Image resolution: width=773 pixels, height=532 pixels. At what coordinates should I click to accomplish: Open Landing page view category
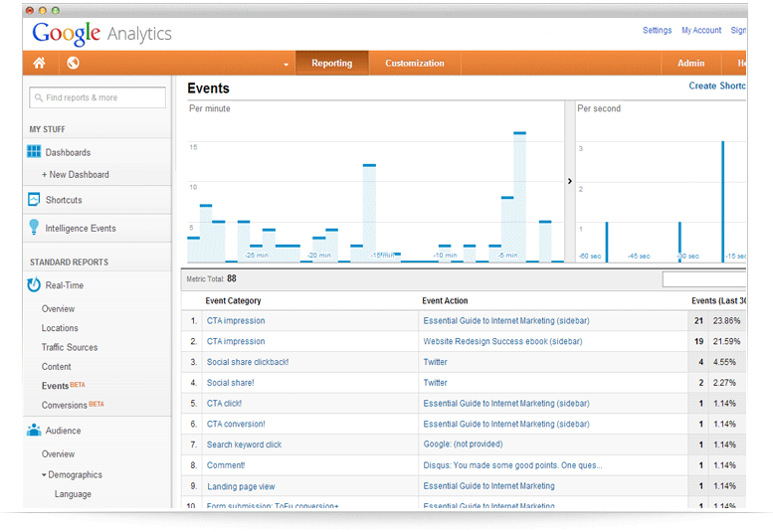241,486
